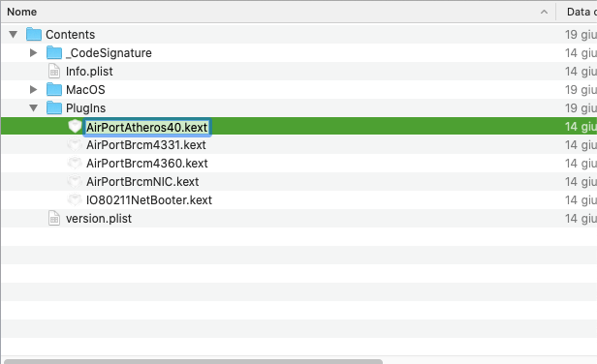This screenshot has height=364, width=597.
Task: Click the AirPortBrcm4360.kext kext icon
Action: pos(75,164)
